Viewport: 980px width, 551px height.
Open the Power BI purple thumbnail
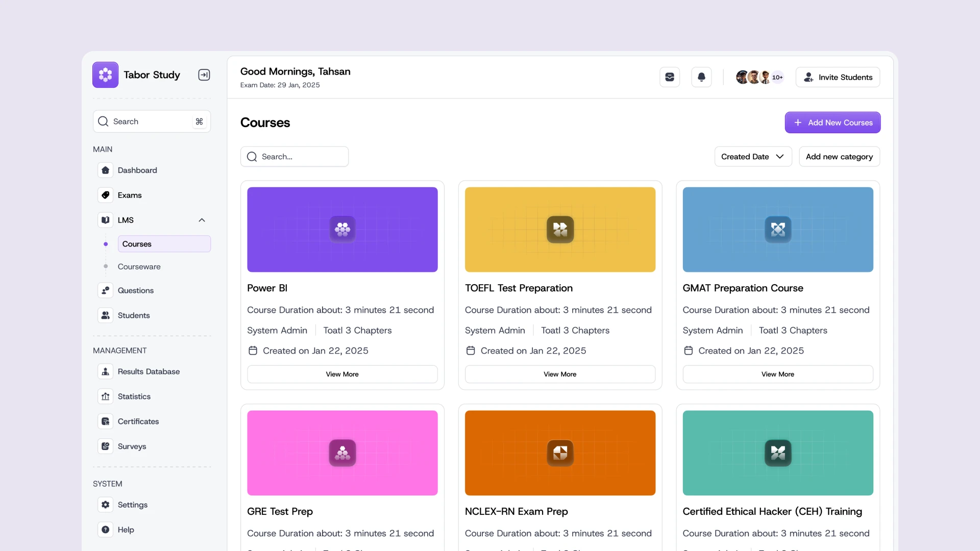(342, 230)
